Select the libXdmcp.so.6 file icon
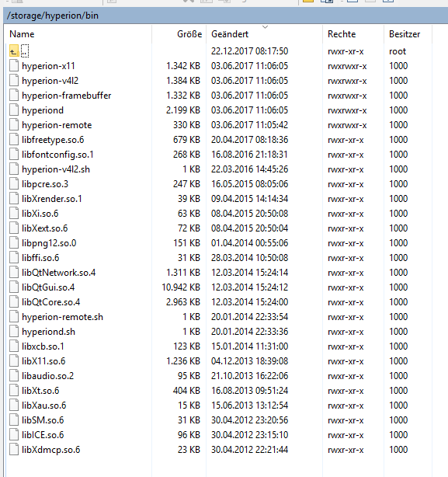Screen dimensions: 448x477 coord(14,450)
